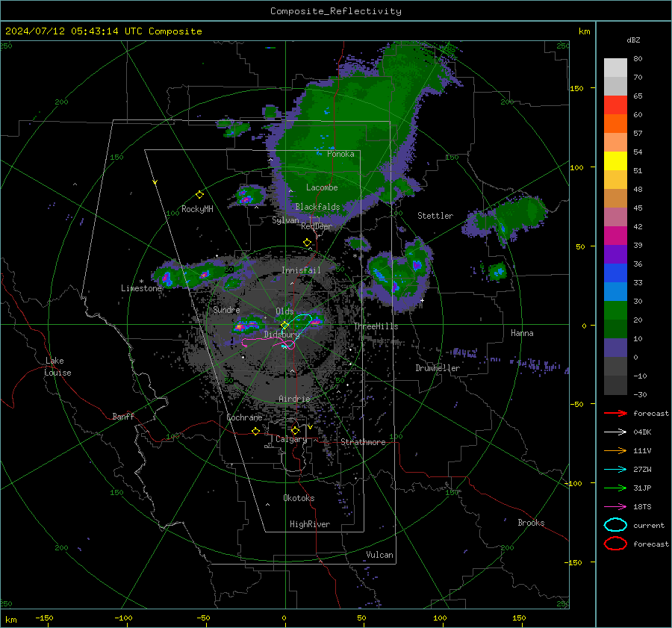Click the Vulcan city label

(x=379, y=555)
